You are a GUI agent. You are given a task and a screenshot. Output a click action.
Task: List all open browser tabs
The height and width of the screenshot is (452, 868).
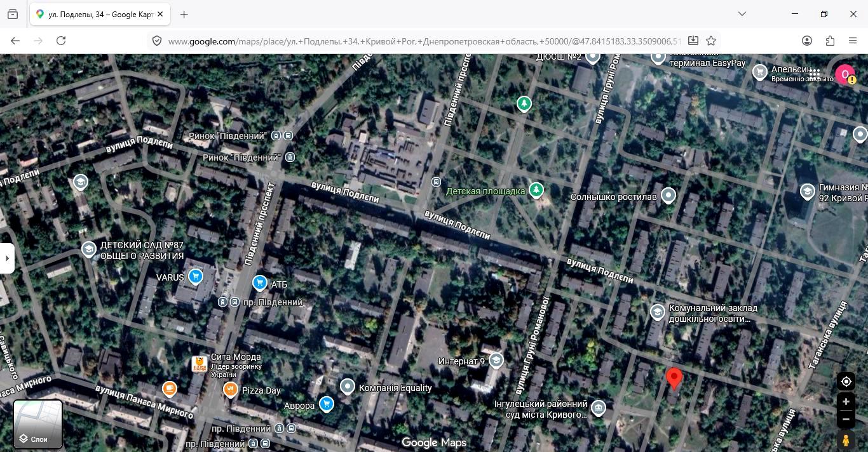click(x=742, y=14)
